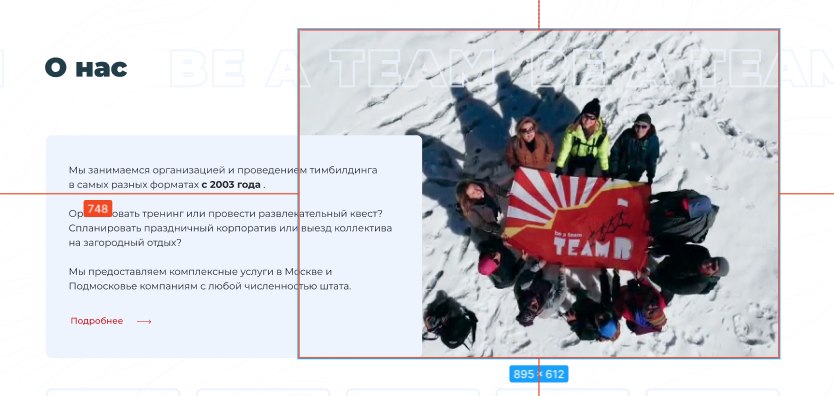Click the line 'Спланировать праздничный корпоратив'
Screen dimensions: 834x396
[x=230, y=228]
